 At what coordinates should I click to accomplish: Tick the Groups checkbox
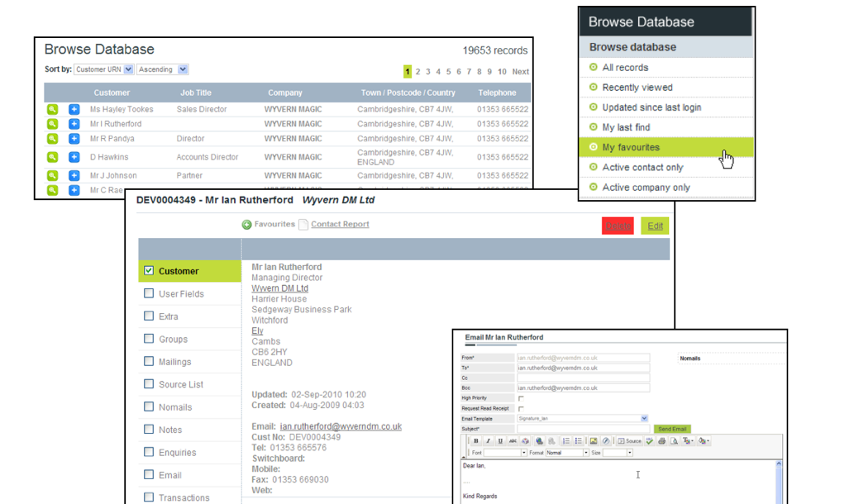(149, 339)
